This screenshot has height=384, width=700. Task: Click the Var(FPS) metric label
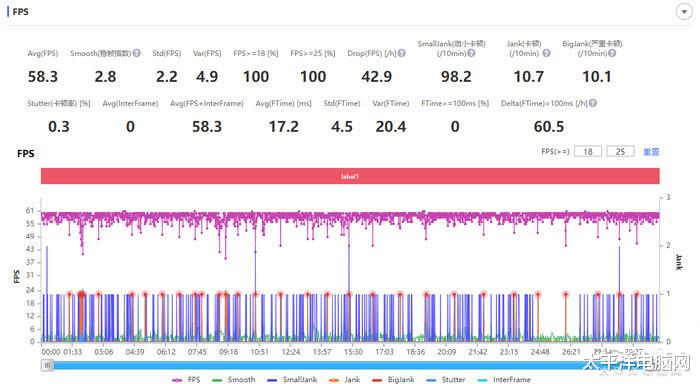pyautogui.click(x=207, y=53)
